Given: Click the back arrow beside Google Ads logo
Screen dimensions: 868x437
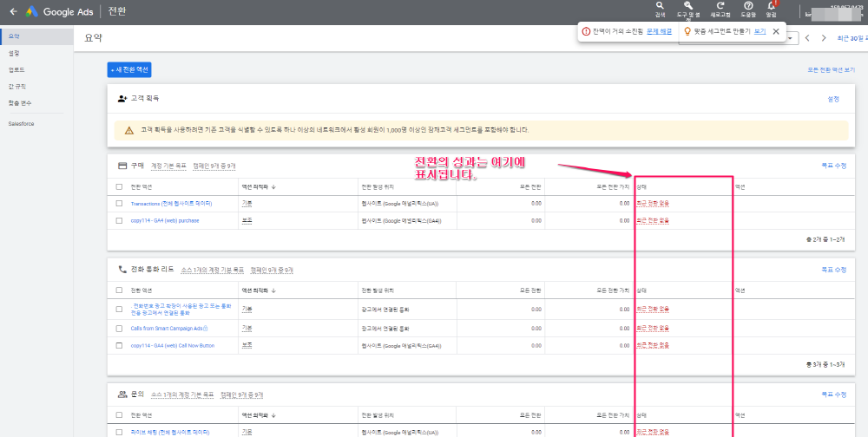Looking at the screenshot, I should [12, 11].
